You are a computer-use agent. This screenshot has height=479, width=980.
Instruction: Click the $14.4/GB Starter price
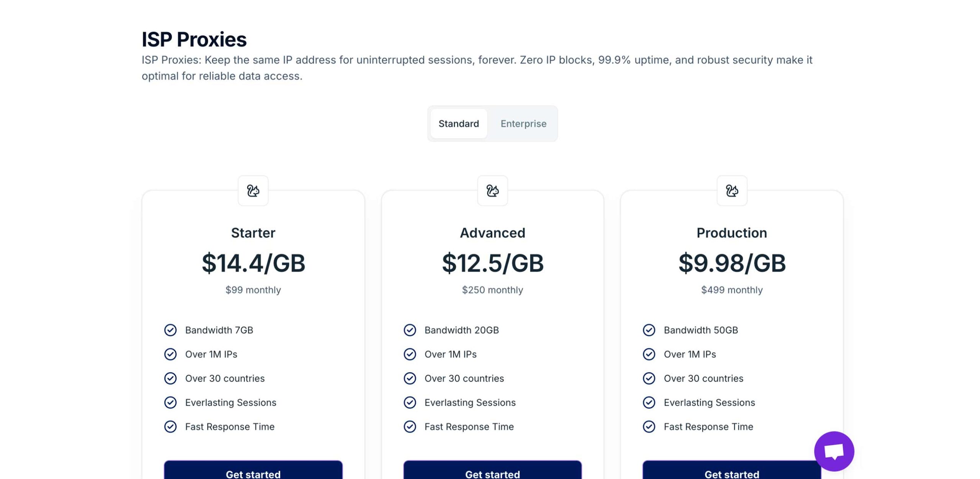click(x=253, y=263)
